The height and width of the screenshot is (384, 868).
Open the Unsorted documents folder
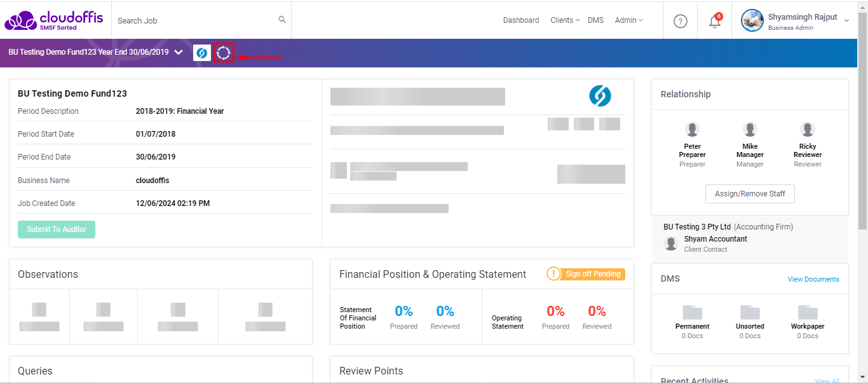pos(750,312)
